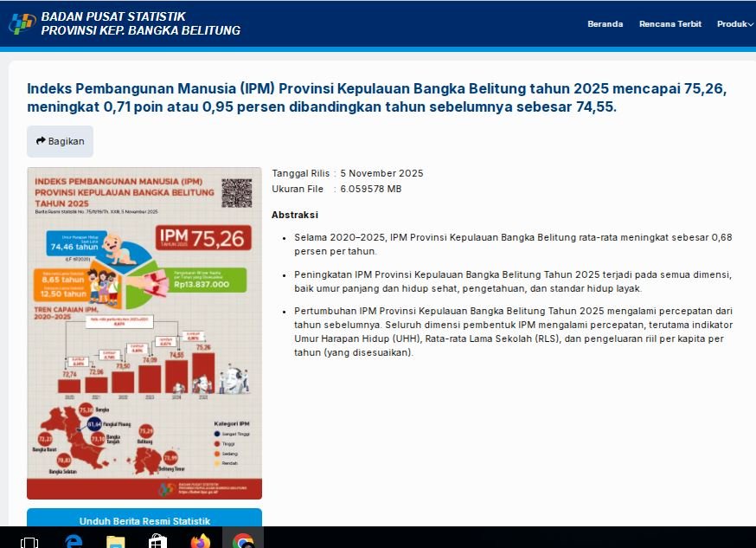The image size is (756, 548).
Task: Click the IPM Bangka Belitung 2025 headline
Action: pos(376,98)
